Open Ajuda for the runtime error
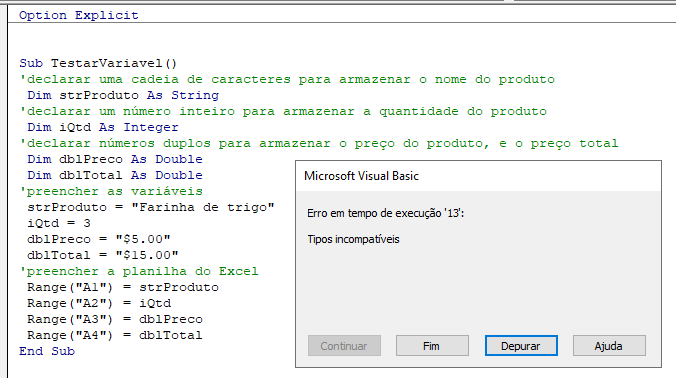 click(x=609, y=346)
